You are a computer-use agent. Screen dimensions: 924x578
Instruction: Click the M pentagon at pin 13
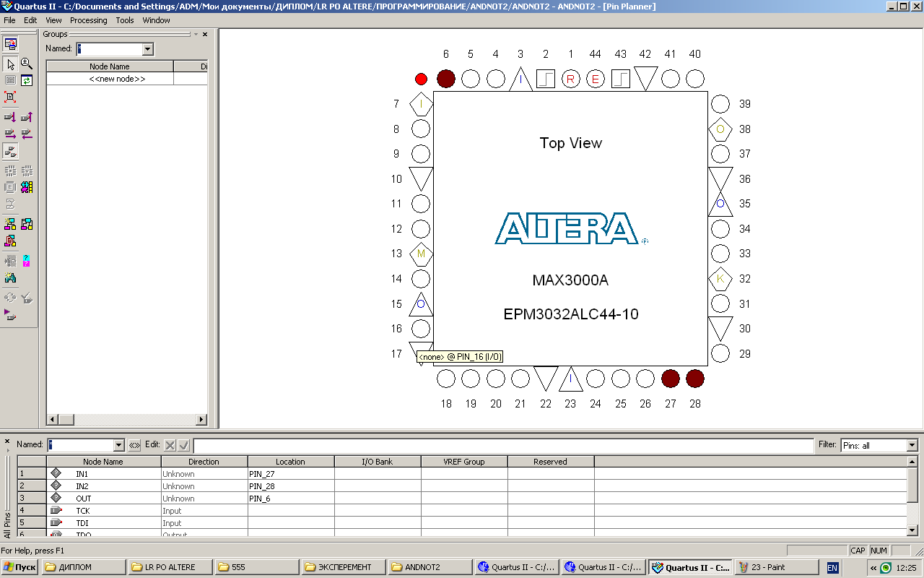point(421,254)
